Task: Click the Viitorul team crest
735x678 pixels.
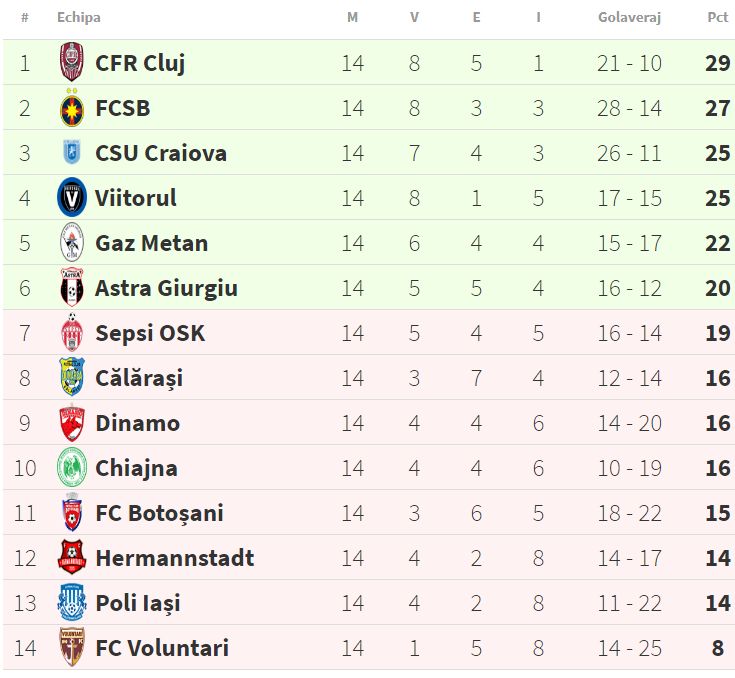Action: click(x=72, y=198)
